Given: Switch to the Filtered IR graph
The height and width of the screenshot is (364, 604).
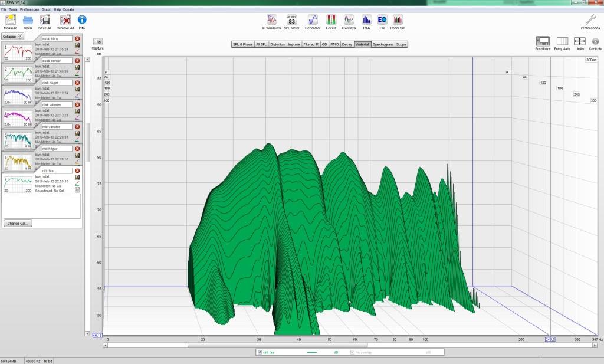Looking at the screenshot, I should pos(311,44).
